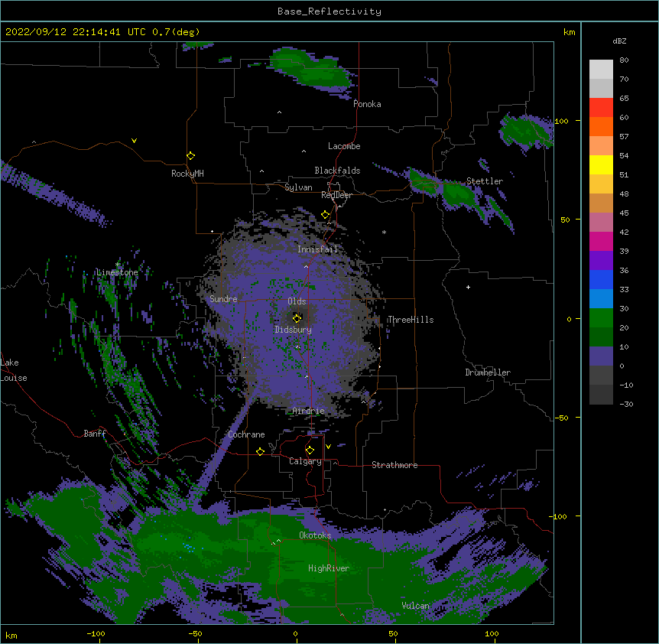Screen dimensions: 659x644
Task: Click the Cochrane town label
Action: pos(246,434)
